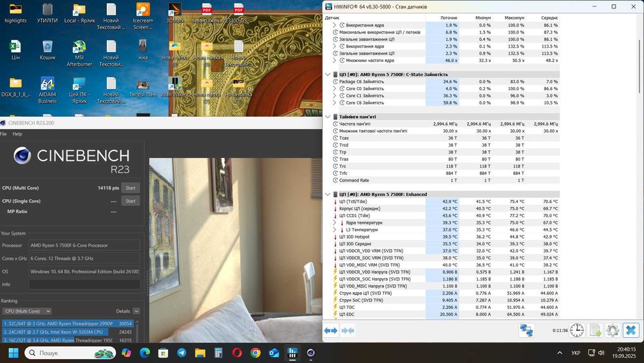
Task: Collapse the C-State Зайнятість sensor group
Action: 328,74
